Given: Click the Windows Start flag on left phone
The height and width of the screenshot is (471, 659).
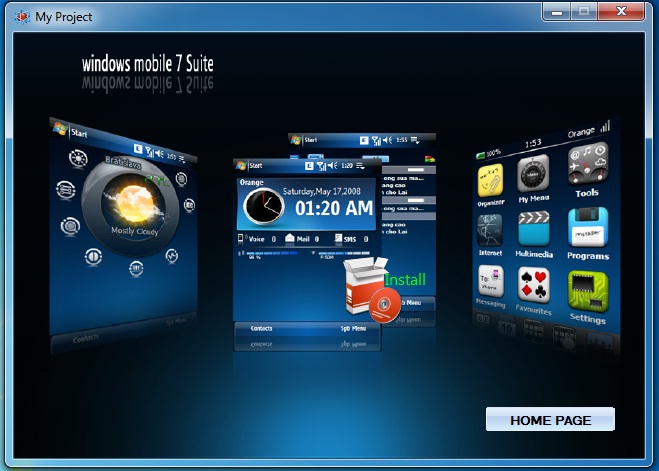Looking at the screenshot, I should tap(60, 129).
